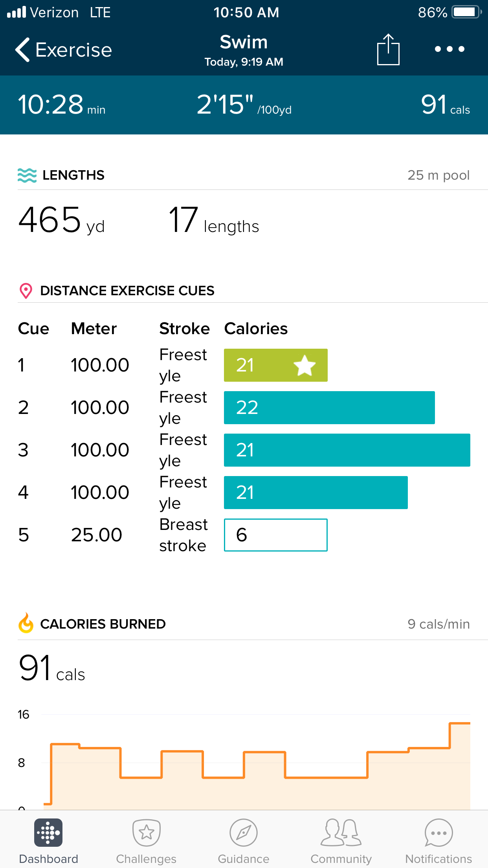This screenshot has height=868, width=488.
Task: Tap the orange calories burned chart
Action: [255, 767]
